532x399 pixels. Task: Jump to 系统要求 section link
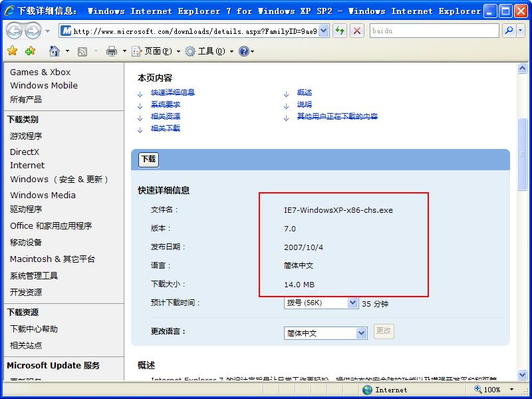(x=165, y=104)
